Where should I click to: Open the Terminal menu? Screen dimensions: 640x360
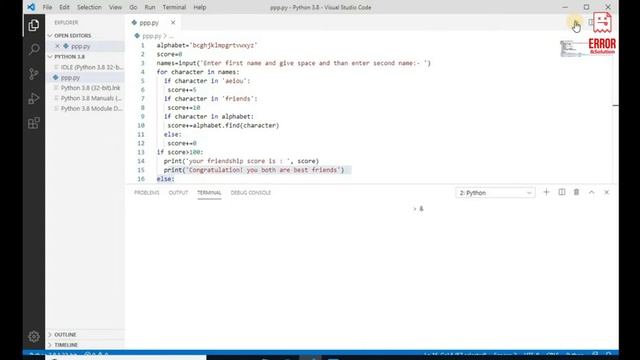tap(174, 7)
